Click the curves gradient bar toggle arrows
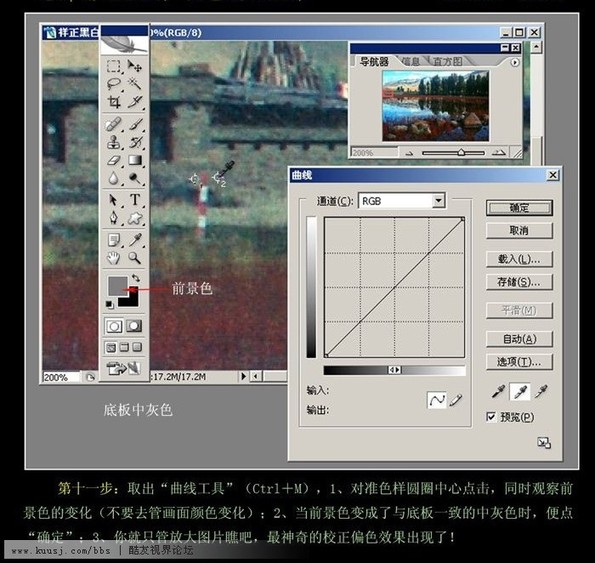 click(394, 370)
